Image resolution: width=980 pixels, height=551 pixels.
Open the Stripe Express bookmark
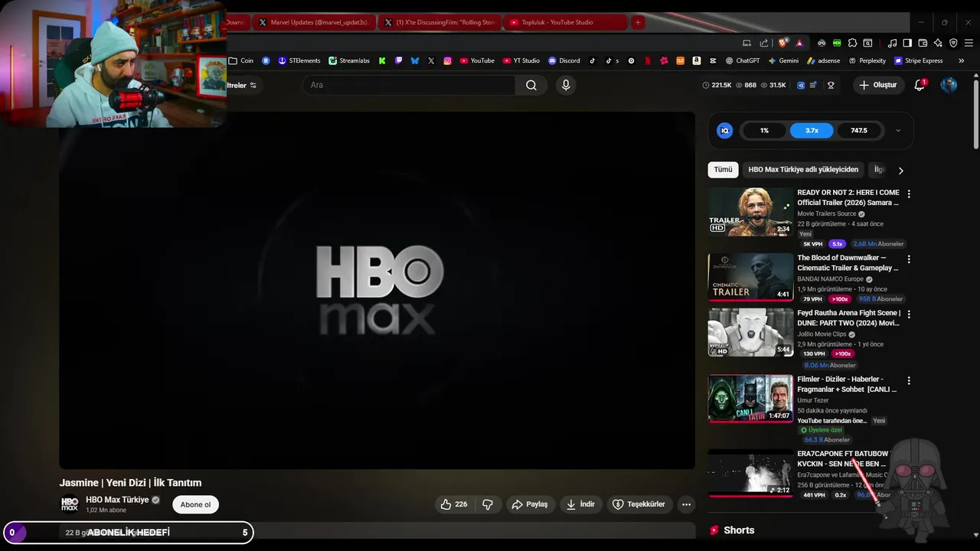point(918,60)
